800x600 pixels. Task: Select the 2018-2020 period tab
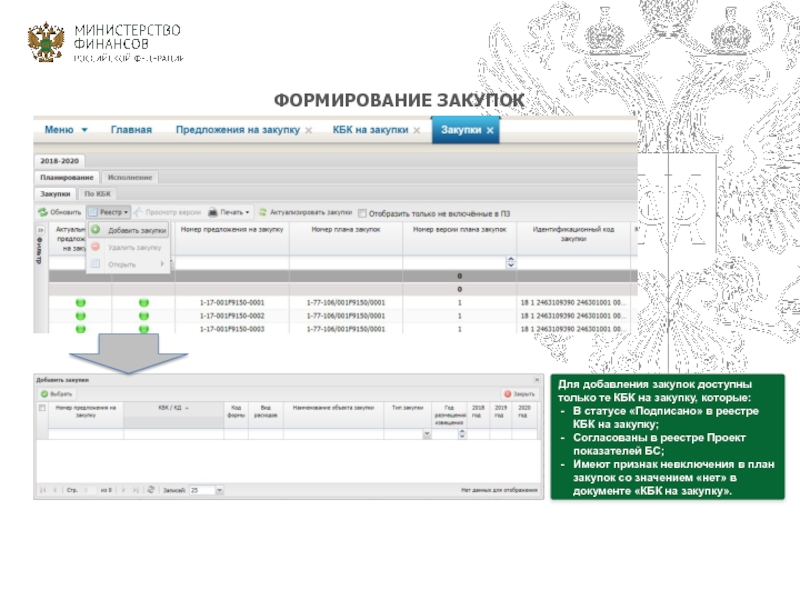click(x=59, y=161)
